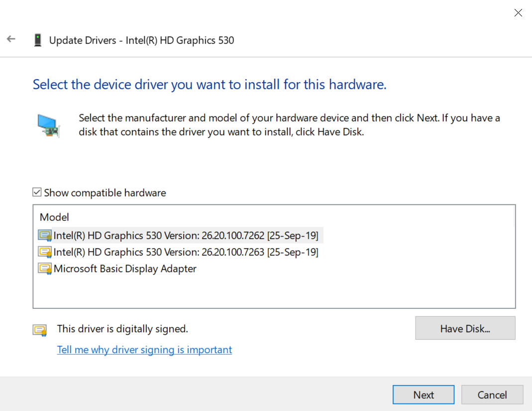Click the certificate icon for driver version 26.20.100.7262
The height and width of the screenshot is (411, 532).
point(45,235)
